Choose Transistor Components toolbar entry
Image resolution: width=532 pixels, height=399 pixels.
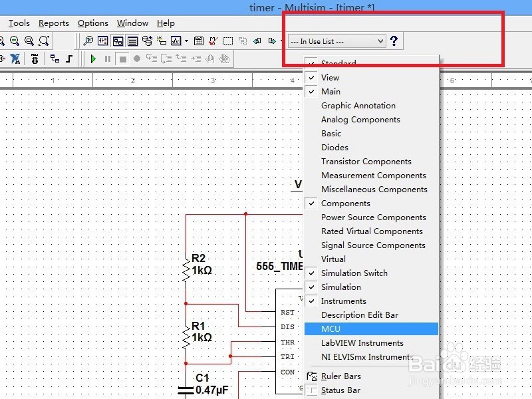point(371,162)
